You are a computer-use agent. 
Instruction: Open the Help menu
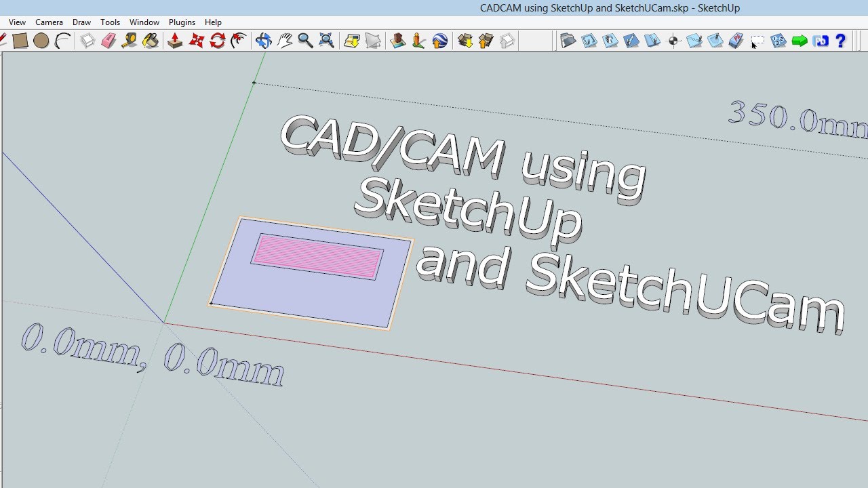[213, 22]
